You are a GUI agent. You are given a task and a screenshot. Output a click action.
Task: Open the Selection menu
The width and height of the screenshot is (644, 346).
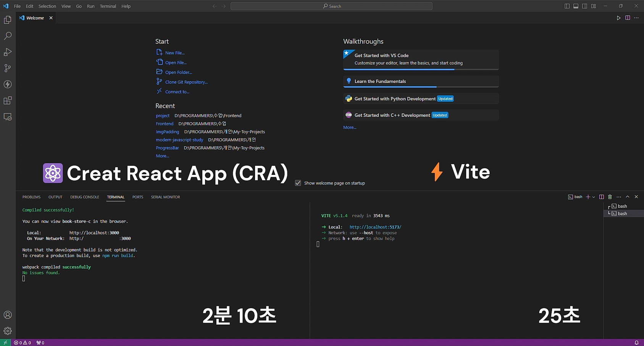click(x=47, y=6)
